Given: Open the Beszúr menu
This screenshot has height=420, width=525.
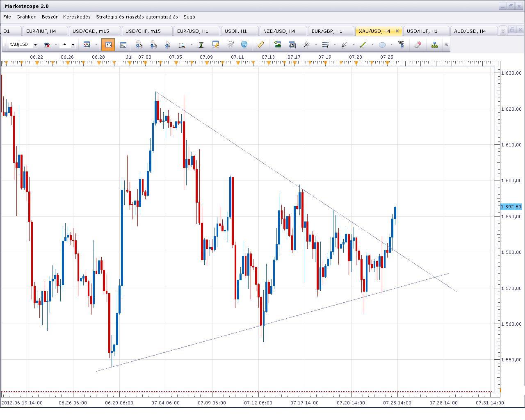Looking at the screenshot, I should [x=50, y=17].
